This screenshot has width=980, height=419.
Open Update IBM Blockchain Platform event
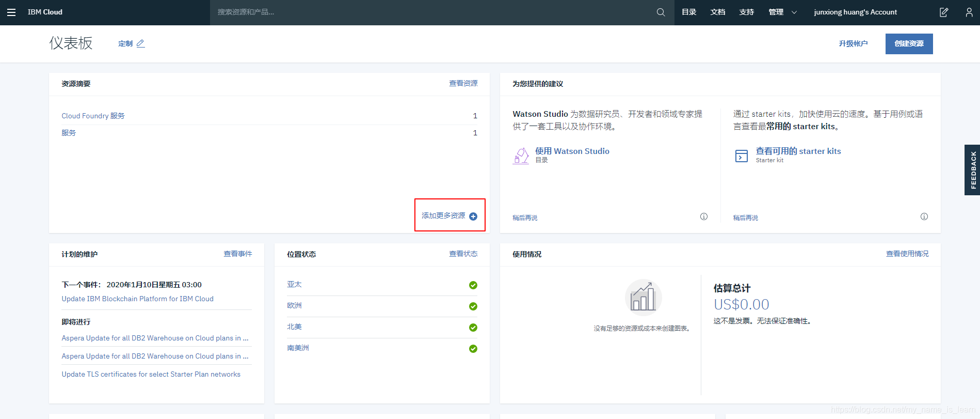pyautogui.click(x=137, y=299)
